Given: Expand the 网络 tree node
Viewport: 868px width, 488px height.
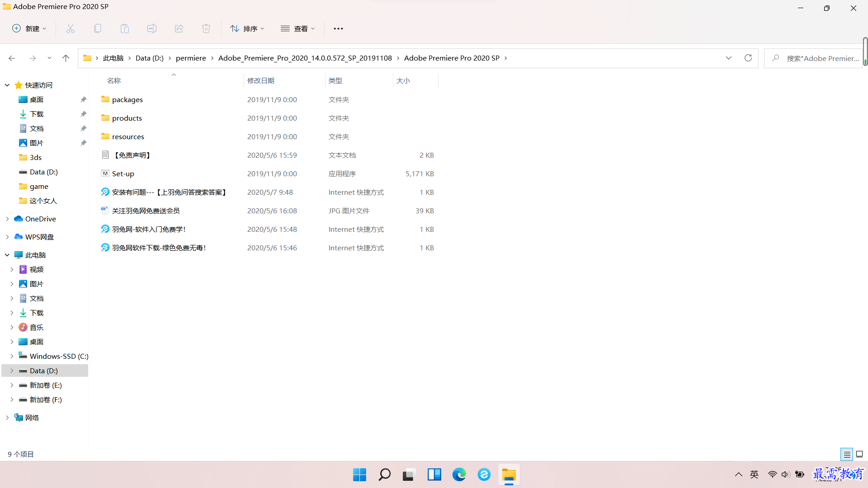Looking at the screenshot, I should point(7,418).
